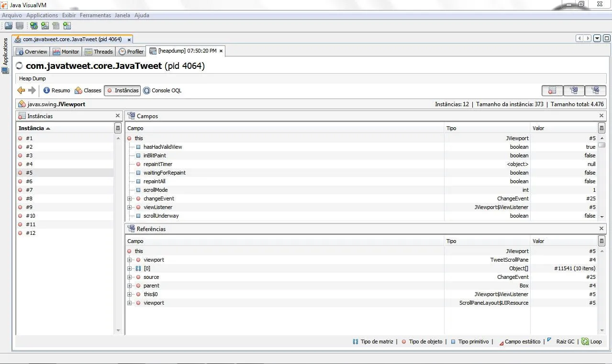This screenshot has height=364, width=612.
Task: Click the Add JMX Connection toolbar icon
Action: pos(45,26)
